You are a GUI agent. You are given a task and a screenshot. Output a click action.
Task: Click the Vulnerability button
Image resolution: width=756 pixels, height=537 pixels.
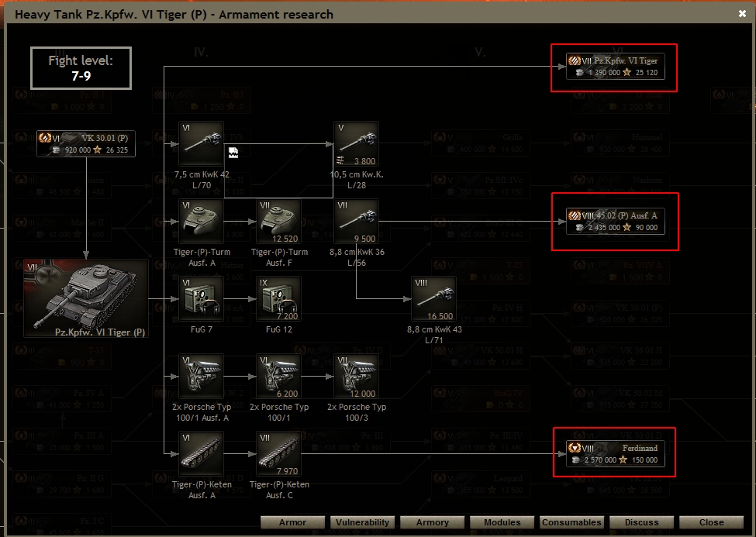click(363, 522)
